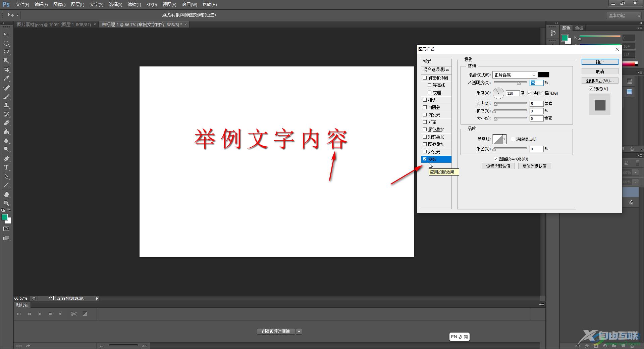Select the Dodge tool
Viewport: 644px width, 349px height.
(6, 149)
